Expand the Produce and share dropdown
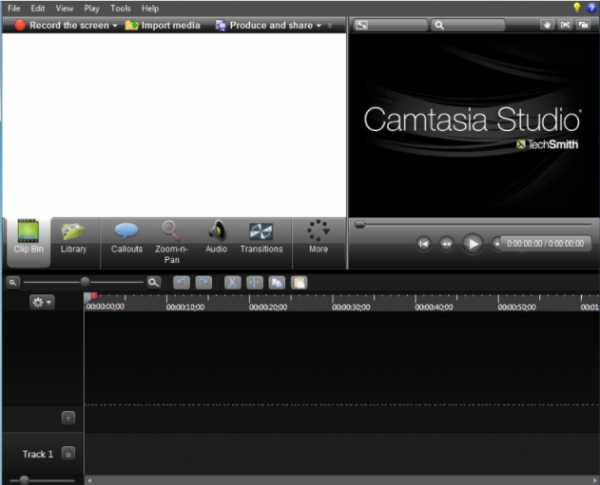This screenshot has height=485, width=600. [x=319, y=25]
